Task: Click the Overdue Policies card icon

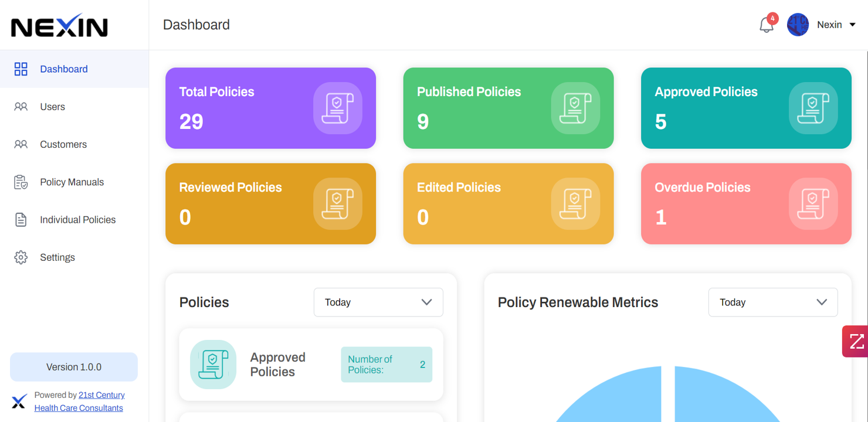Action: [x=813, y=204]
